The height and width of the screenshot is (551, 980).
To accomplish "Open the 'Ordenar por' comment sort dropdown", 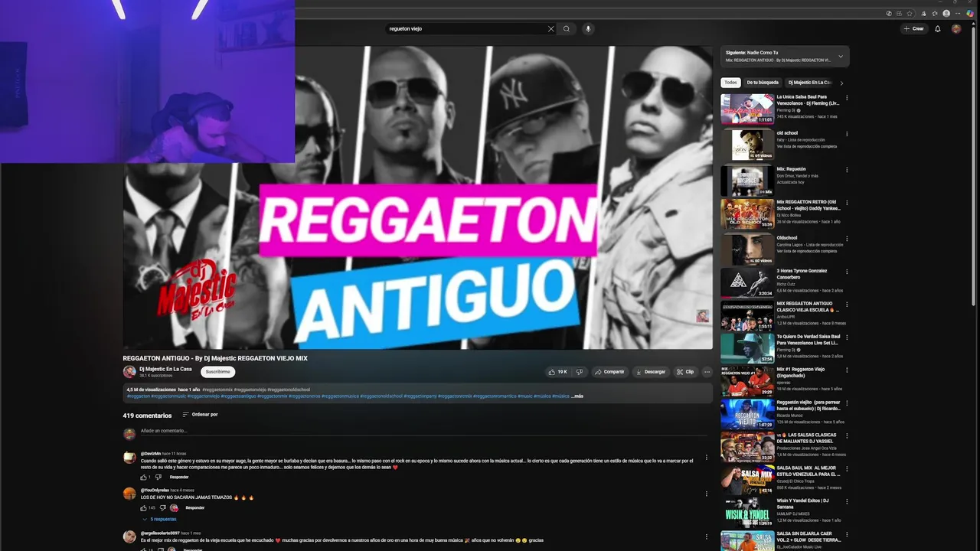I will 200,415.
